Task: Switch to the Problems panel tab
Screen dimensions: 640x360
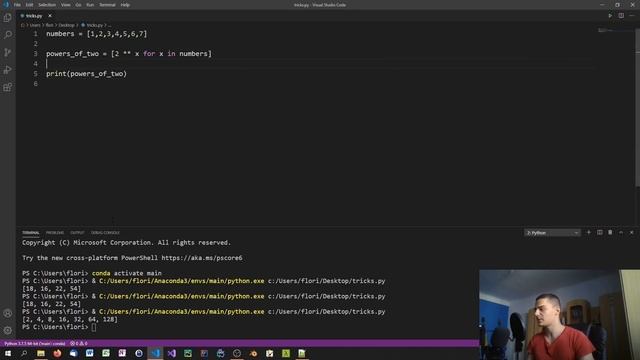Action: click(55, 233)
